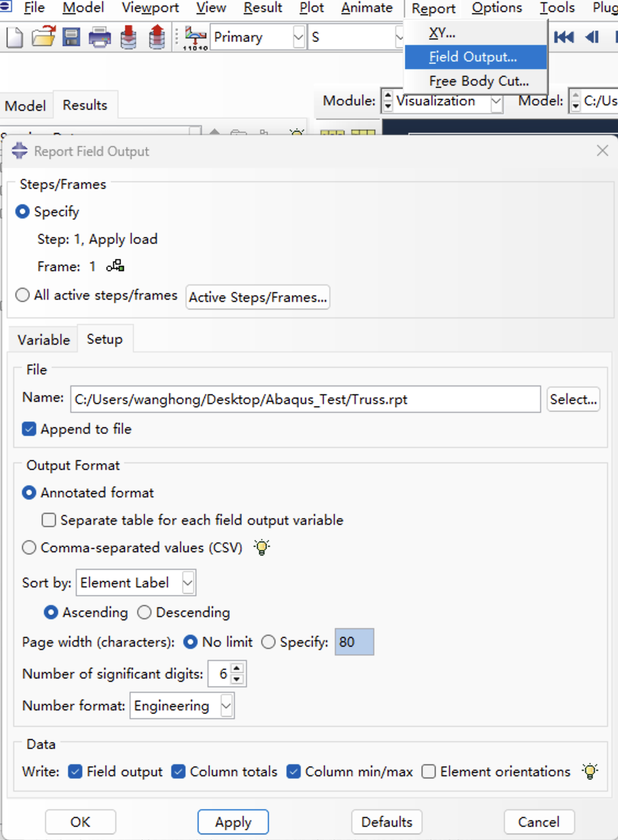Screen dimensions: 618x840
Task: Disable the Append to file checkbox
Action: tap(30, 429)
